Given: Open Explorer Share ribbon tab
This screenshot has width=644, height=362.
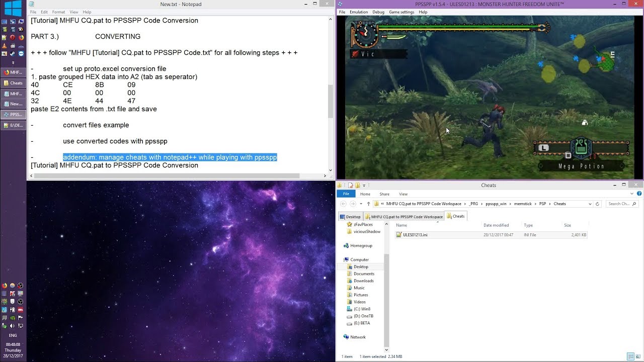Looking at the screenshot, I should (384, 194).
